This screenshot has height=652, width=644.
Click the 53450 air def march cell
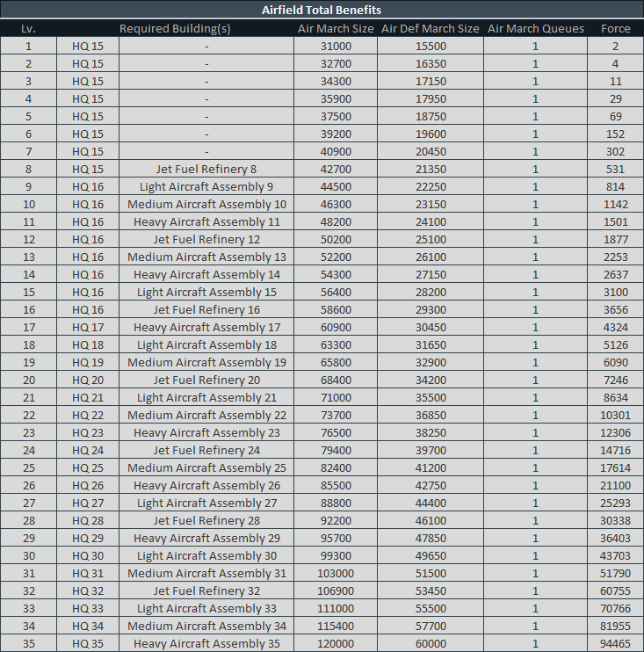coord(431,590)
